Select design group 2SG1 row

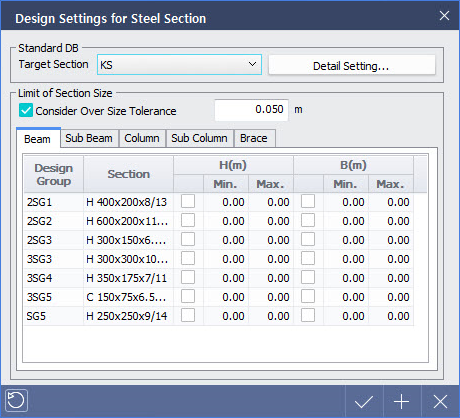pyautogui.click(x=54, y=202)
